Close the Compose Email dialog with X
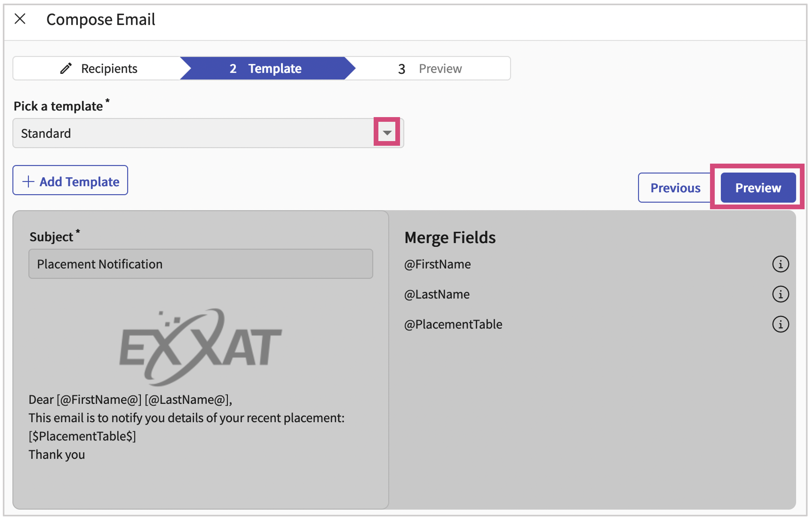The image size is (812, 520). [20, 19]
